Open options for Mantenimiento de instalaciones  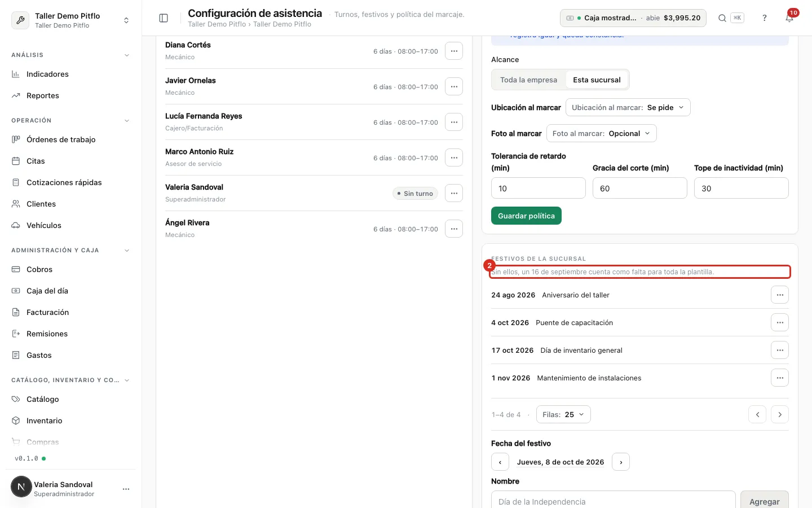[780, 378]
